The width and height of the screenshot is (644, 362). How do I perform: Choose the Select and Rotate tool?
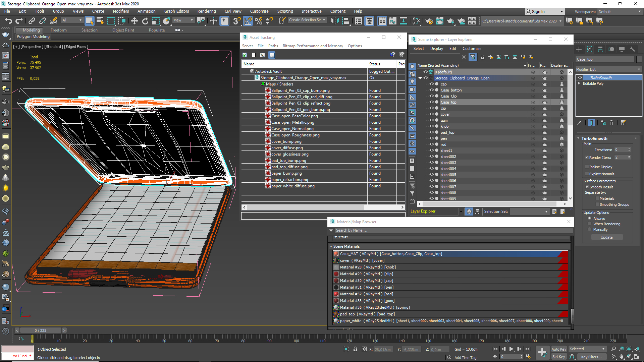[145, 21]
